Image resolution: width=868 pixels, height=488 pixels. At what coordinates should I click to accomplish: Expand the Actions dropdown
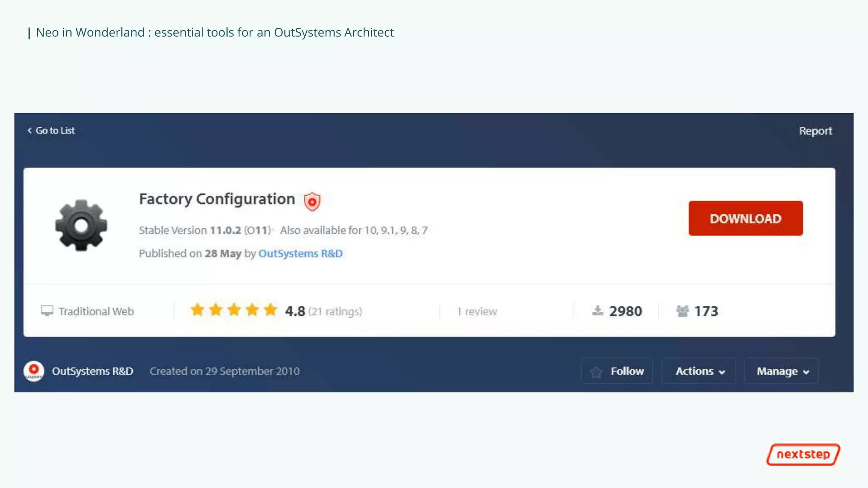[699, 371]
